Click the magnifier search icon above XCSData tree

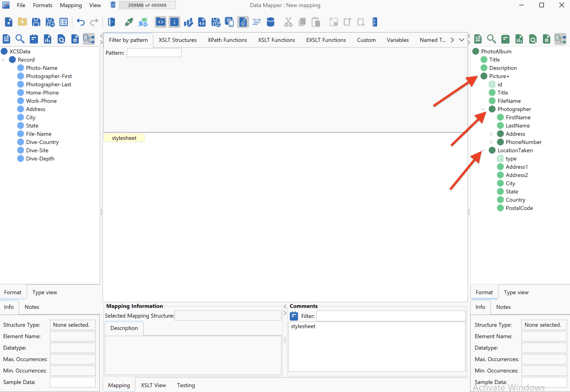click(20, 39)
